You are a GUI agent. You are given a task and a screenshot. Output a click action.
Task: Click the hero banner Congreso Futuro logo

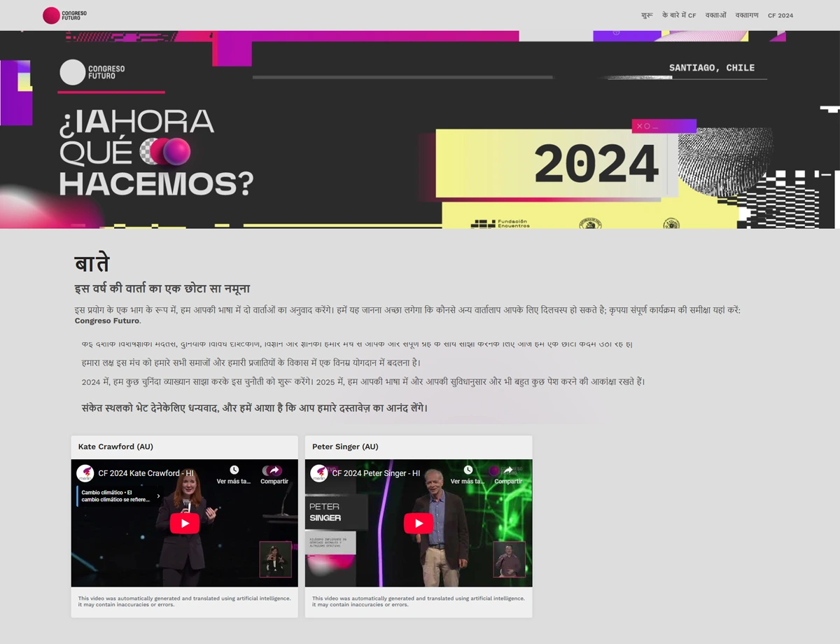coord(92,72)
